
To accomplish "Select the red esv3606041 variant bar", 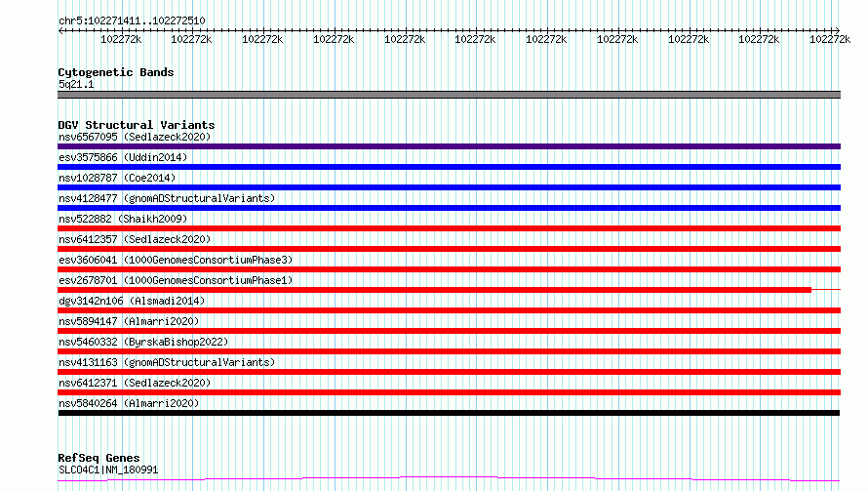I will tap(449, 269).
